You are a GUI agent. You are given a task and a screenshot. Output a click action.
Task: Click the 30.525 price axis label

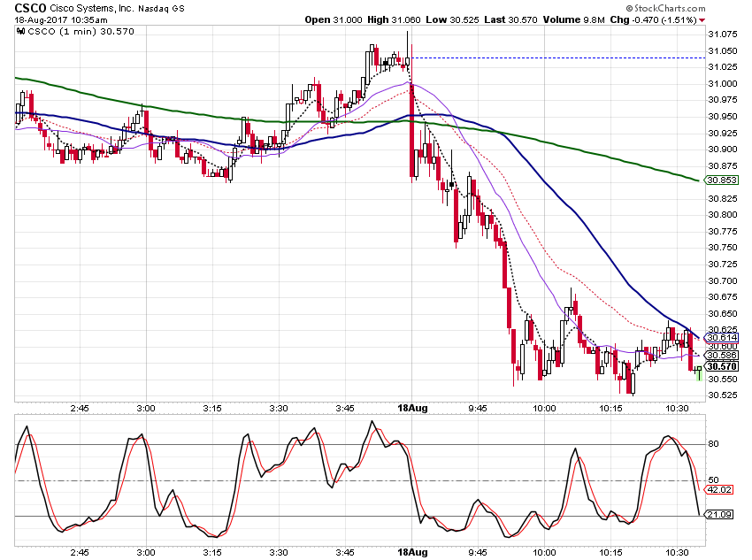point(723,395)
